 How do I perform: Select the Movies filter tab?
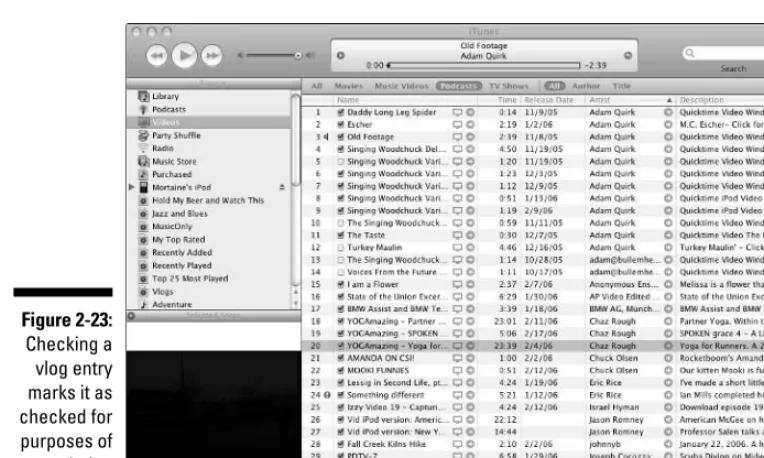[348, 86]
